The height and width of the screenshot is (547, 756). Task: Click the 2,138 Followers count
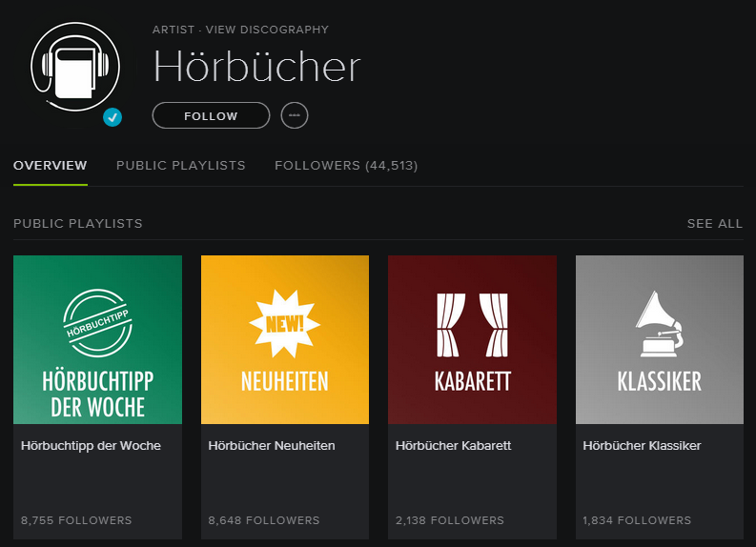(x=450, y=520)
